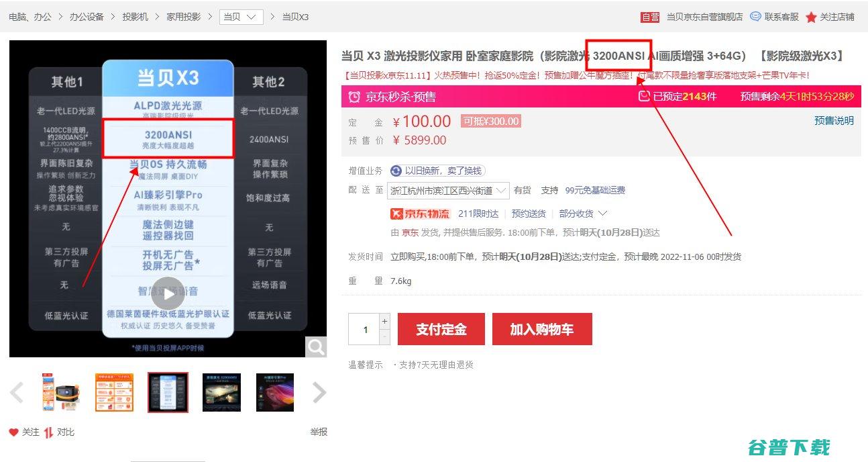This screenshot has height=462, width=868.
Task: Click the ¥100.00 deposit price
Action: (422, 122)
